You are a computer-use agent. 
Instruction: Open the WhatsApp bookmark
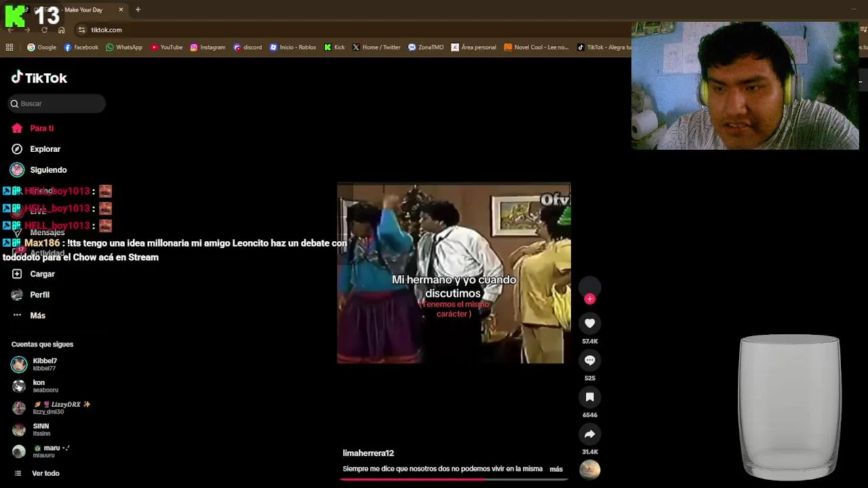(x=124, y=47)
